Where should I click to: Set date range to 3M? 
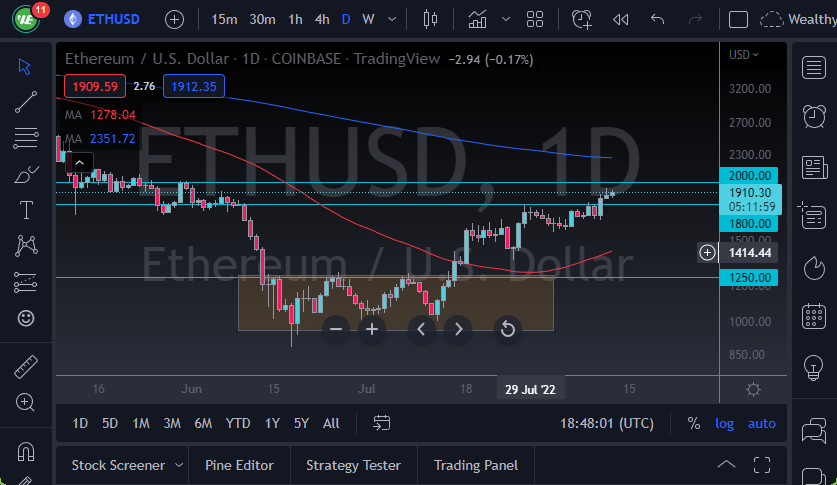pos(172,424)
